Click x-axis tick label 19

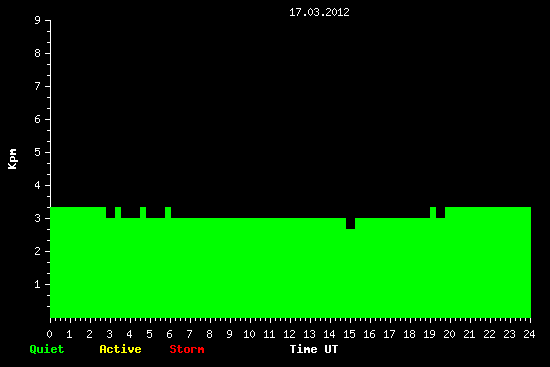(x=429, y=334)
